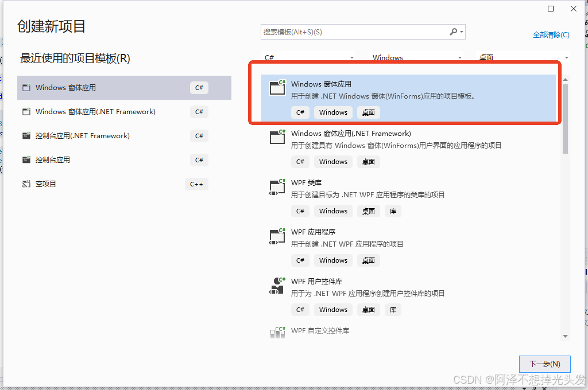
Task: Click the WPF 应用程序 template icon
Action: point(277,236)
